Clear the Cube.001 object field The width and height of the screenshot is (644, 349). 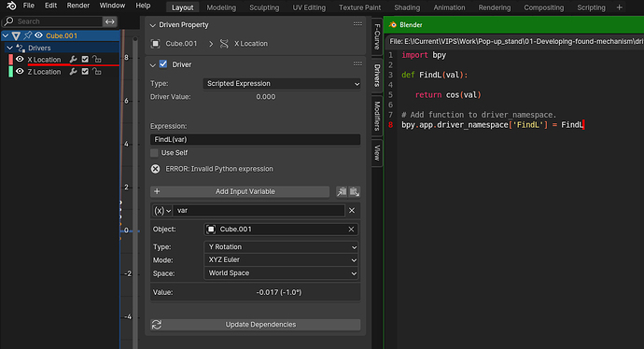[351, 230]
